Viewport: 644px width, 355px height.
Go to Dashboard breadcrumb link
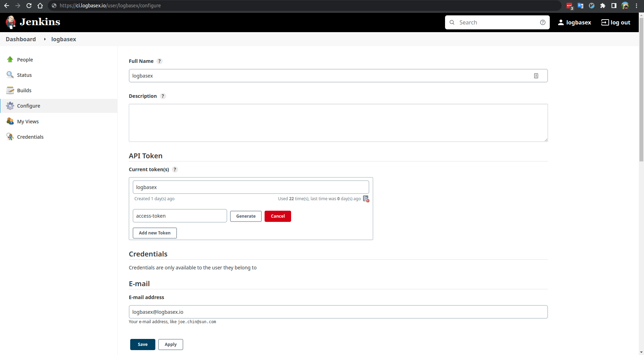tap(21, 39)
